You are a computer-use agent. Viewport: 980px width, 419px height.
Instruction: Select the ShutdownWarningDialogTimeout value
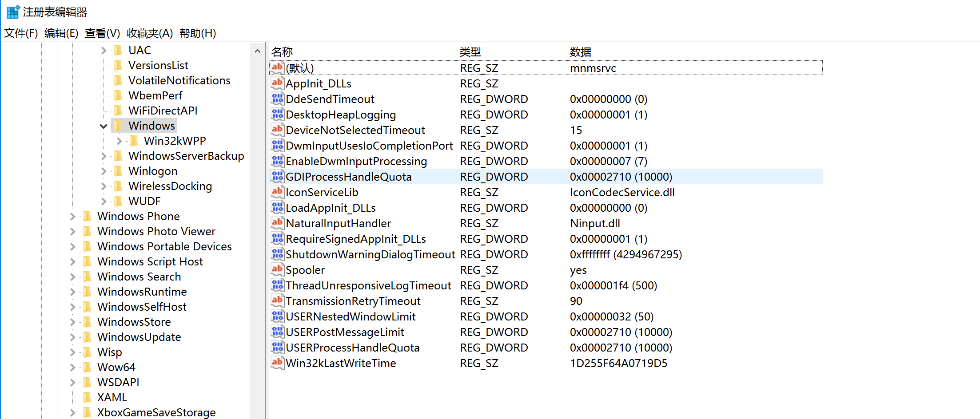(x=370, y=254)
